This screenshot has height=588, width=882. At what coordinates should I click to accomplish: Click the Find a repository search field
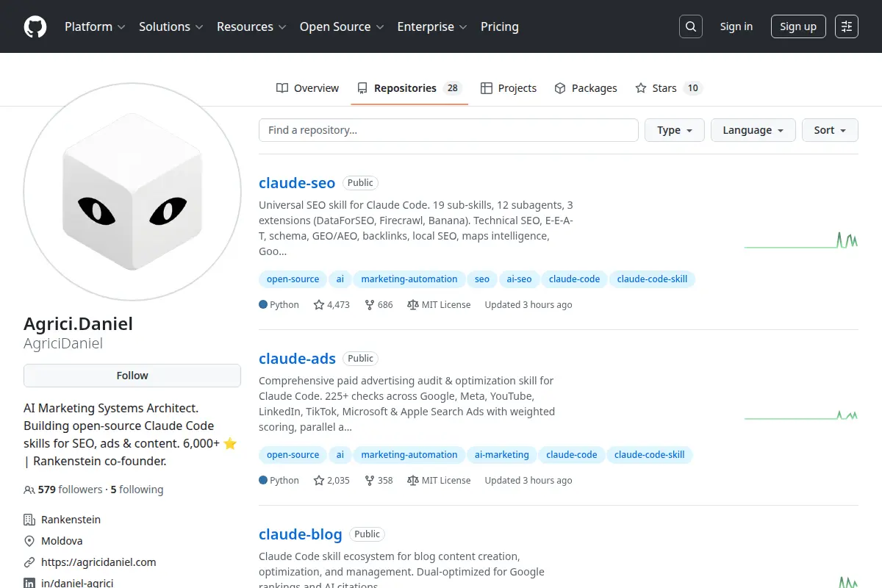tap(448, 129)
